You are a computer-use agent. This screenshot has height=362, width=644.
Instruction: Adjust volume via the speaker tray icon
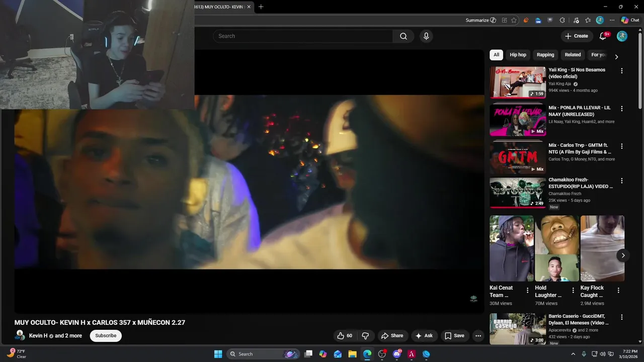click(x=603, y=354)
